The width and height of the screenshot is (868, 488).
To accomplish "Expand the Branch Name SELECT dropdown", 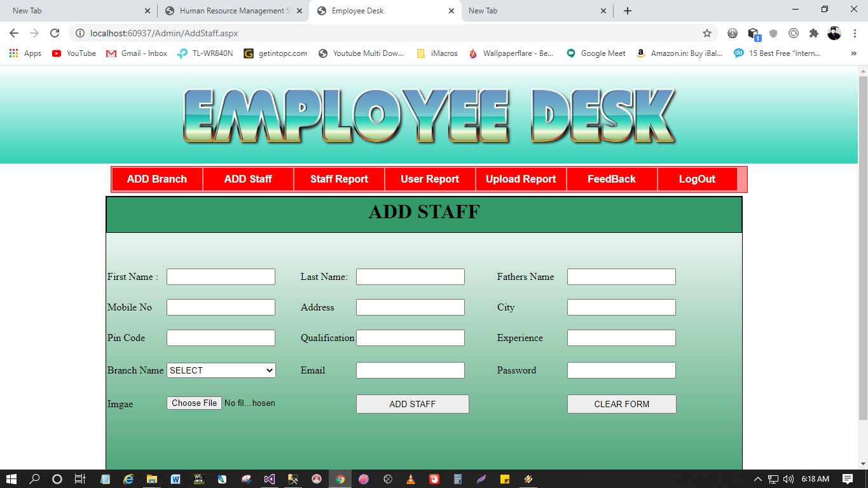I will (x=221, y=370).
